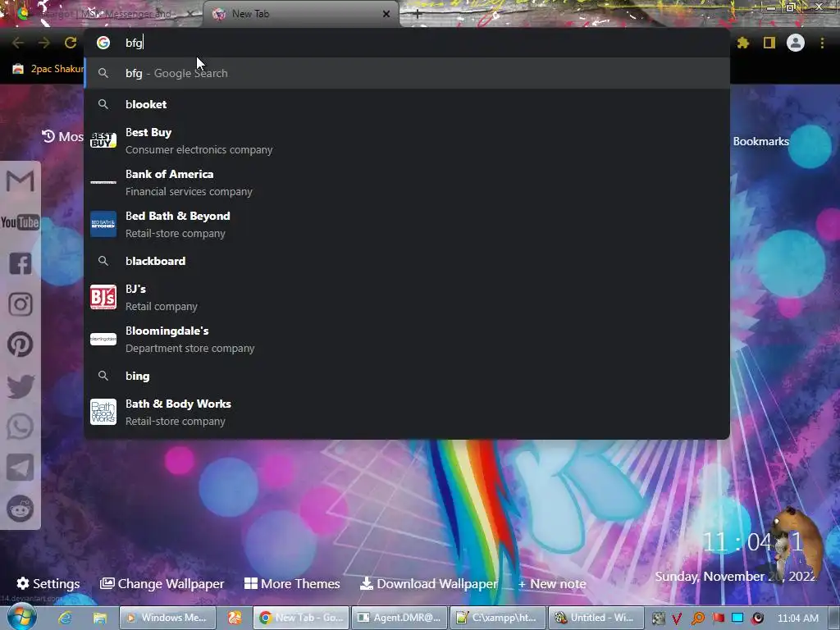This screenshot has height=630, width=840.
Task: Switch to the New Tab browser tab
Action: pyautogui.click(x=300, y=14)
